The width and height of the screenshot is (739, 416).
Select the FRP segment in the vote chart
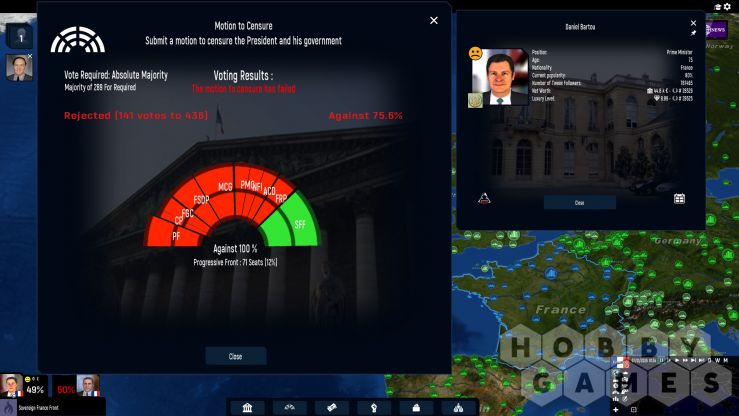coord(281,199)
